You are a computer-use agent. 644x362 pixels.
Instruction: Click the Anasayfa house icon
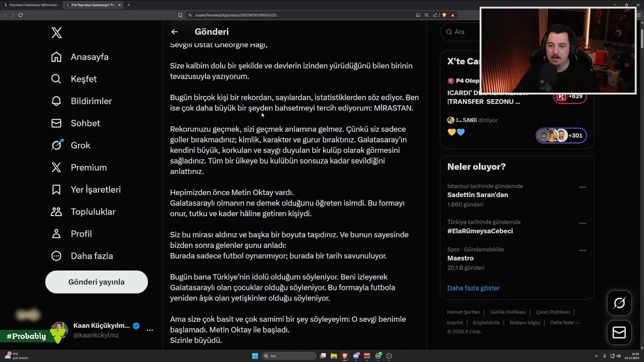pos(56,57)
